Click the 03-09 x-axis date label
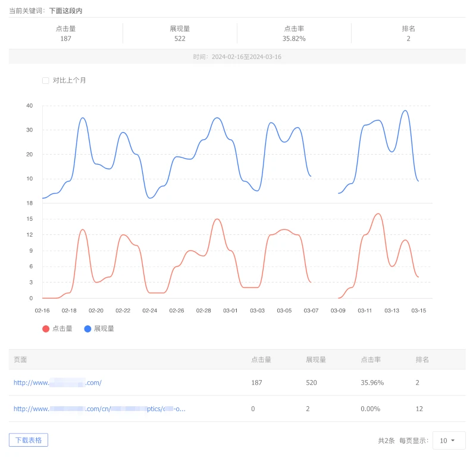 338,310
